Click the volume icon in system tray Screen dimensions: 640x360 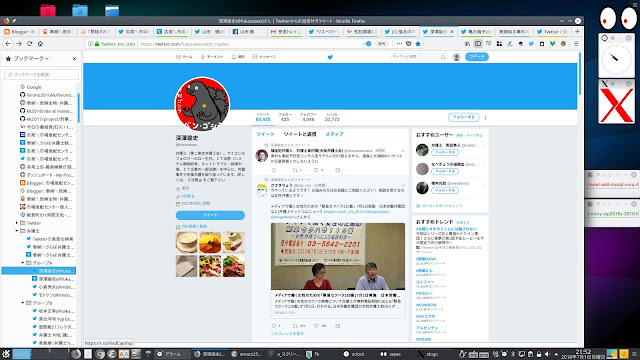point(547,354)
